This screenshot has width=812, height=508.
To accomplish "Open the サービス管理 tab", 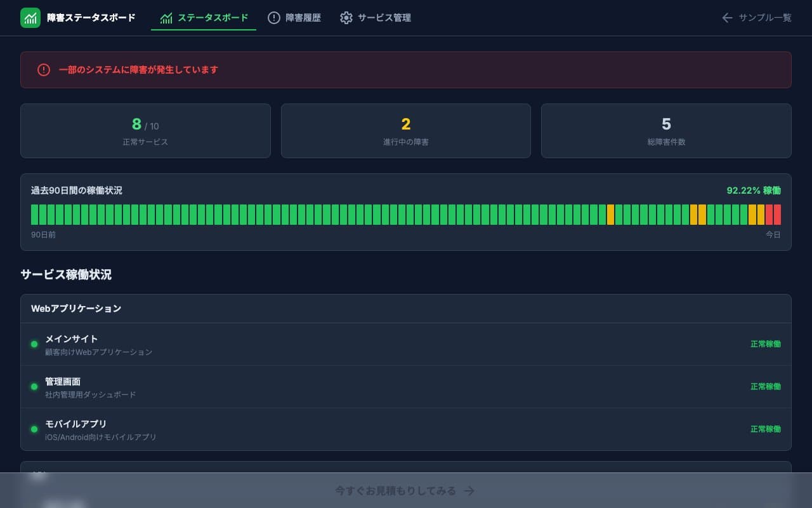I will coord(376,18).
